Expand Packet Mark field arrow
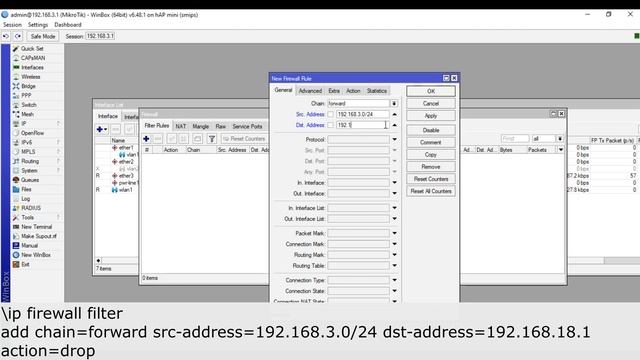 (394, 233)
